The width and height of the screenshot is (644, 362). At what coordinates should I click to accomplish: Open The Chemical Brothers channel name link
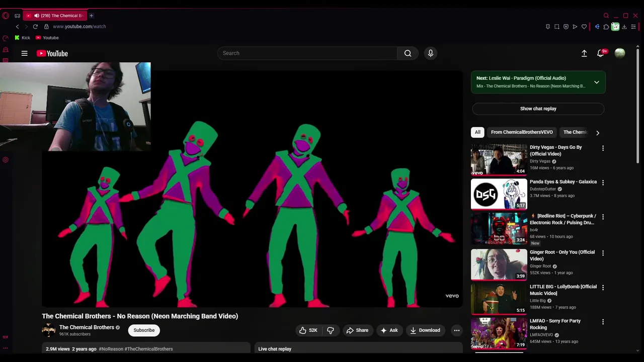point(87,327)
